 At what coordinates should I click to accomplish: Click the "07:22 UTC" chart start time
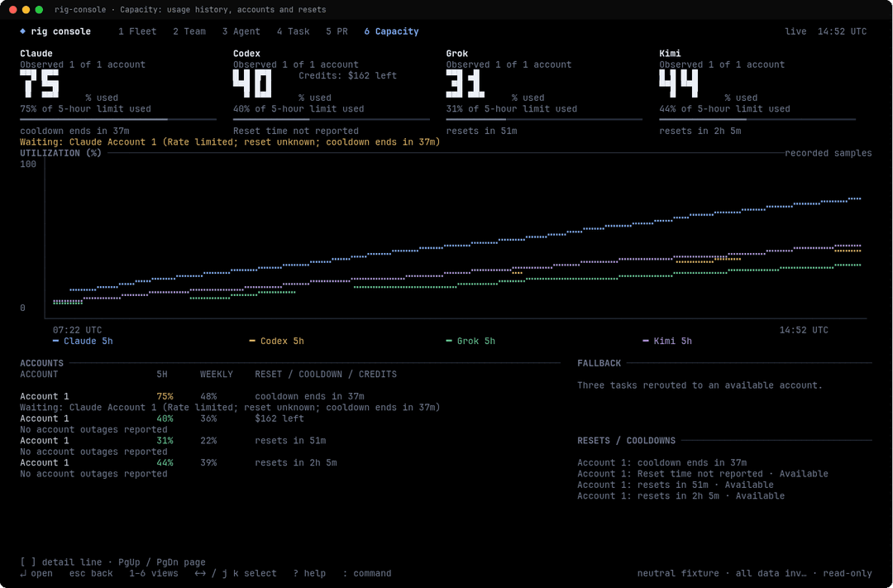click(x=78, y=330)
